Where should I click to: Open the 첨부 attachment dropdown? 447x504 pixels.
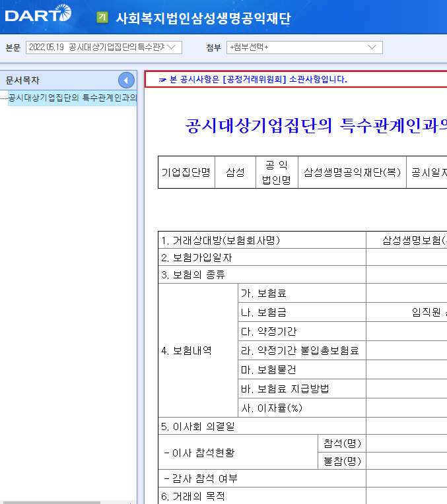click(x=304, y=47)
